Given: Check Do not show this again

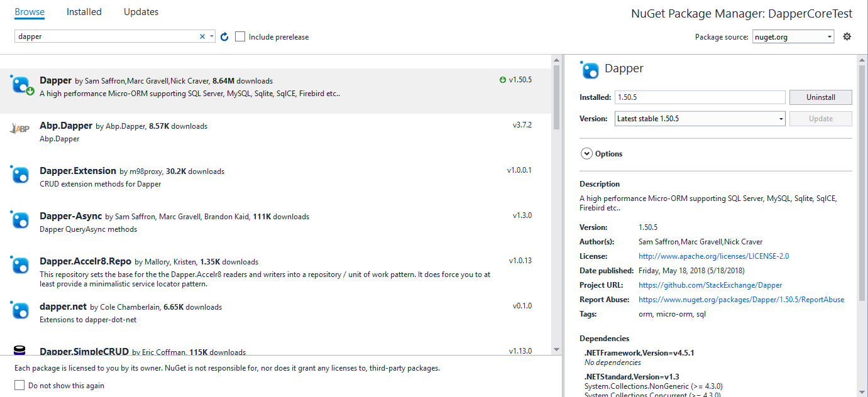Looking at the screenshot, I should (x=19, y=384).
